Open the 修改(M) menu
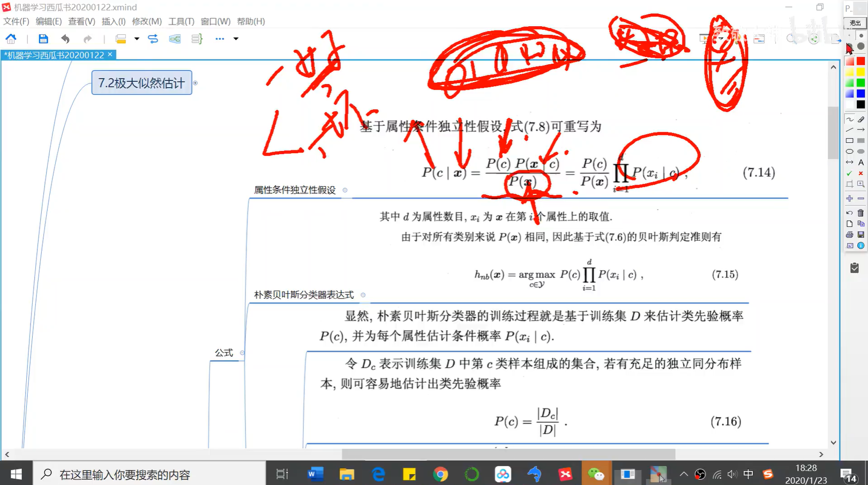 147,21
